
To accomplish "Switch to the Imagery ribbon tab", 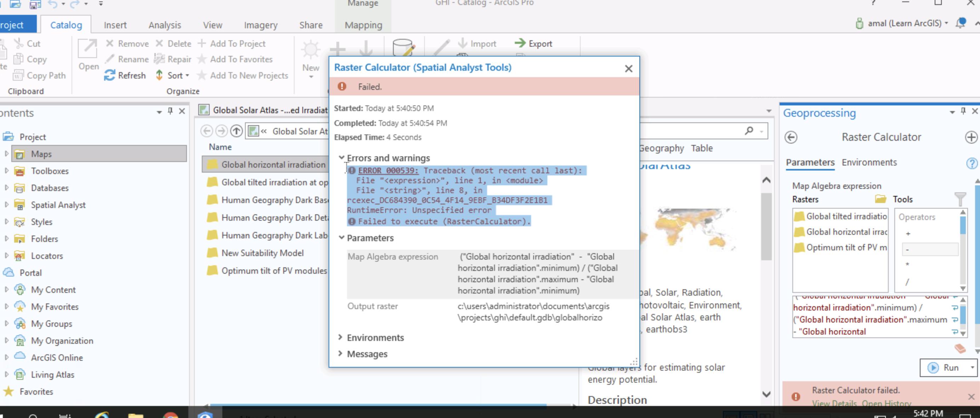I will pyautogui.click(x=261, y=25).
